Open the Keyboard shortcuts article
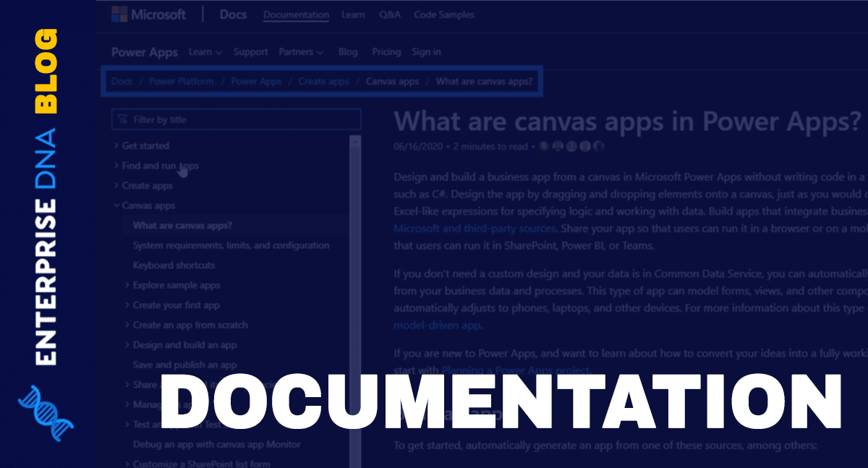The width and height of the screenshot is (868, 468). coord(174,265)
